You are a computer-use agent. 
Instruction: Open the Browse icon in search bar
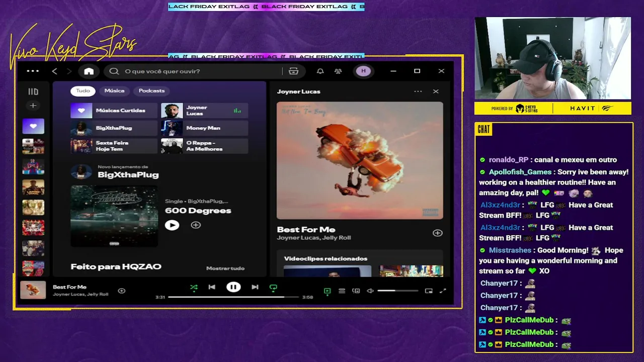click(293, 71)
